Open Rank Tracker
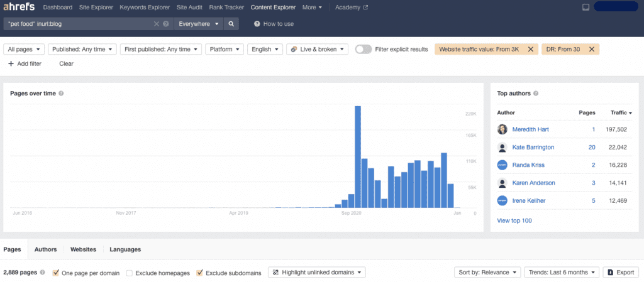 click(226, 8)
